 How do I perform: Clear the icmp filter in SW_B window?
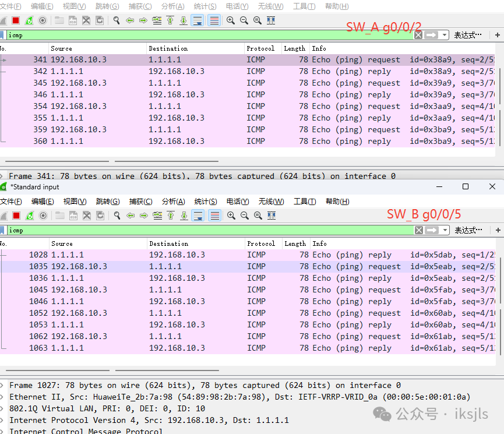(419, 230)
